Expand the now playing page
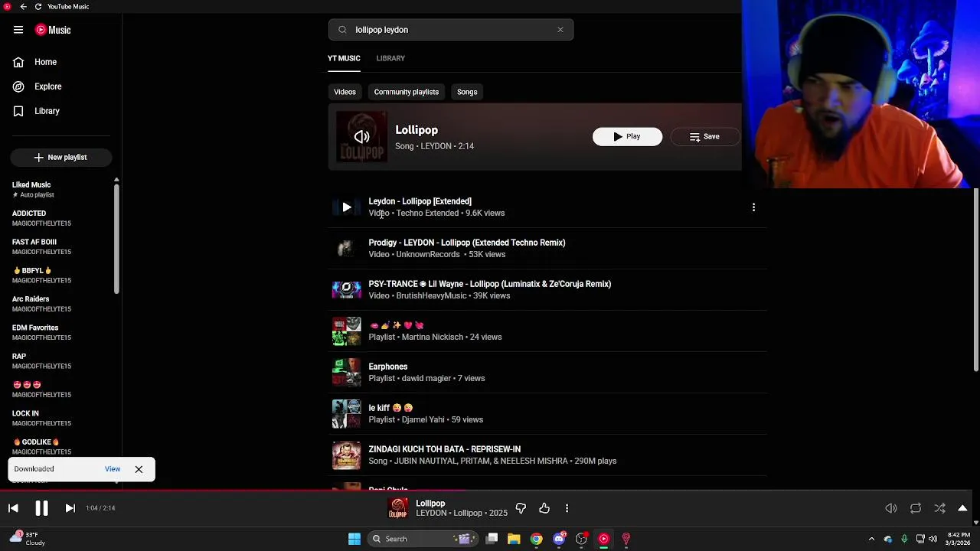Viewport: 980px width, 551px height. pyautogui.click(x=962, y=508)
